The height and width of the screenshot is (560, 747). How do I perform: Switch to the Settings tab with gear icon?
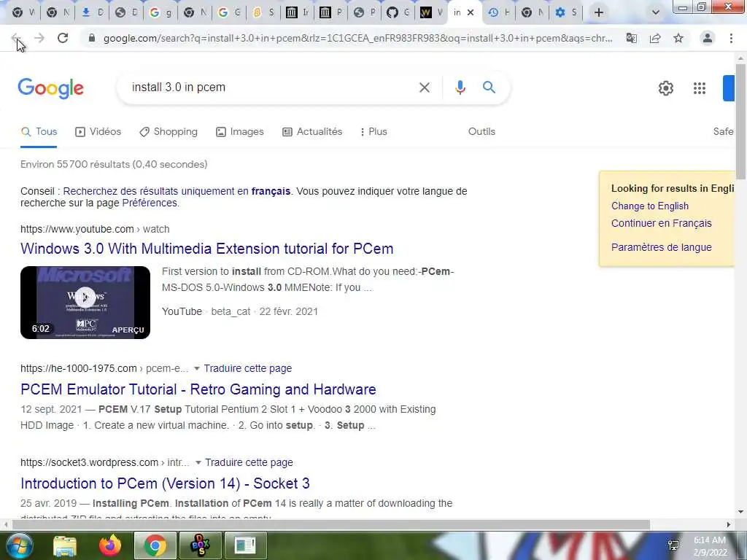[566, 13]
